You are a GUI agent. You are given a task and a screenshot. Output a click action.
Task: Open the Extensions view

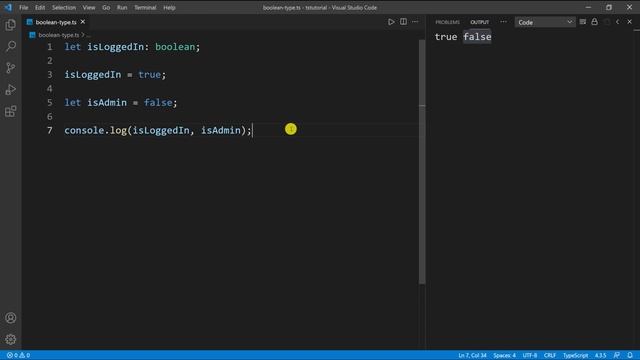coord(11,111)
